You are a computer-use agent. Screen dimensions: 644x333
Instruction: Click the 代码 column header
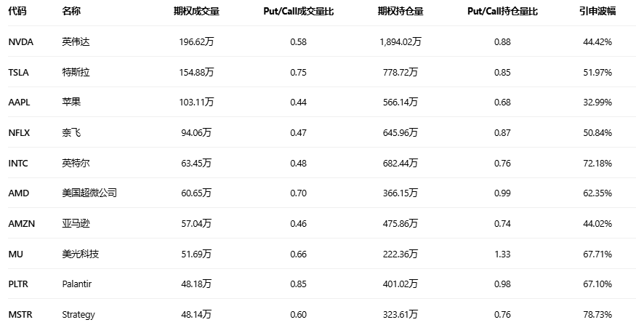[17, 12]
